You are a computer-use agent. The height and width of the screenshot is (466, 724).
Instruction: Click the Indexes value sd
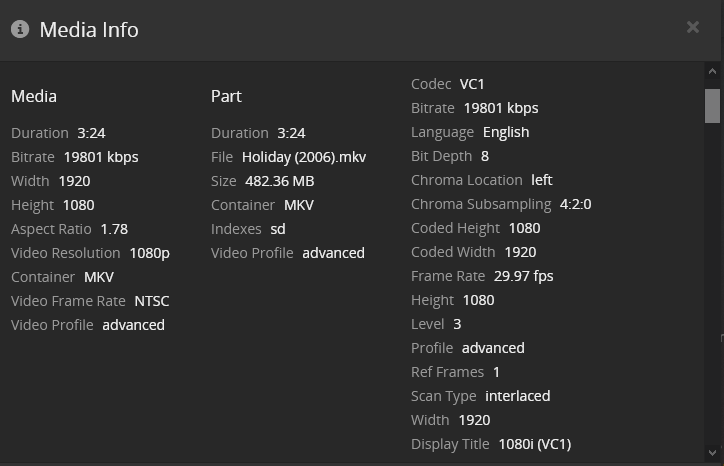coord(278,229)
